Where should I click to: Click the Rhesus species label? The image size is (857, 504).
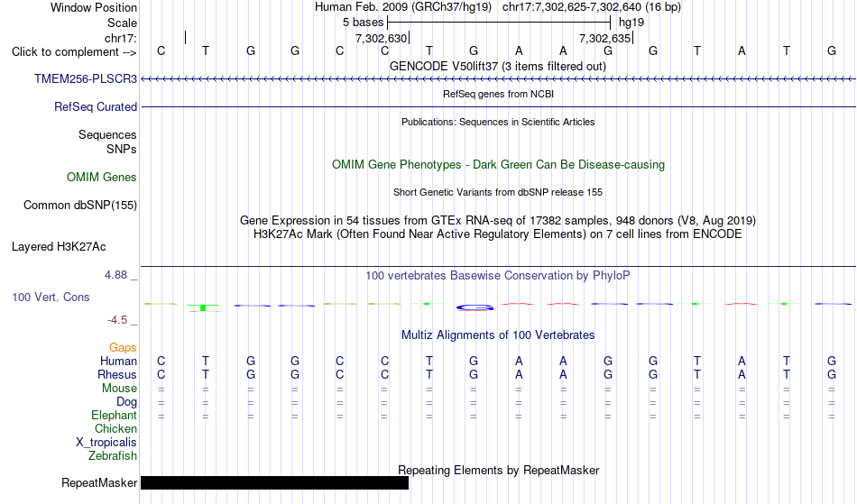117,375
